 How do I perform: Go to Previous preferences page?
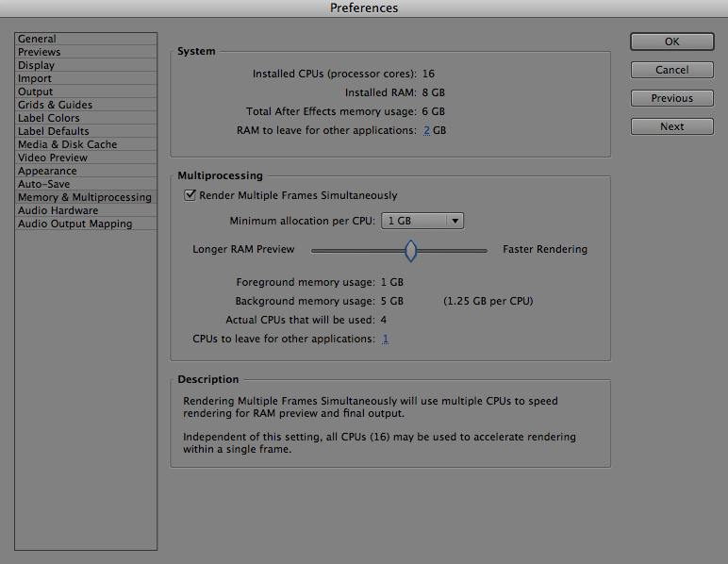[671, 98]
